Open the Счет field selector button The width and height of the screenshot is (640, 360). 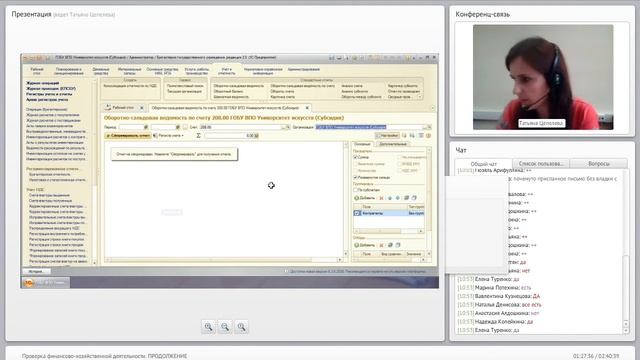tap(284, 127)
